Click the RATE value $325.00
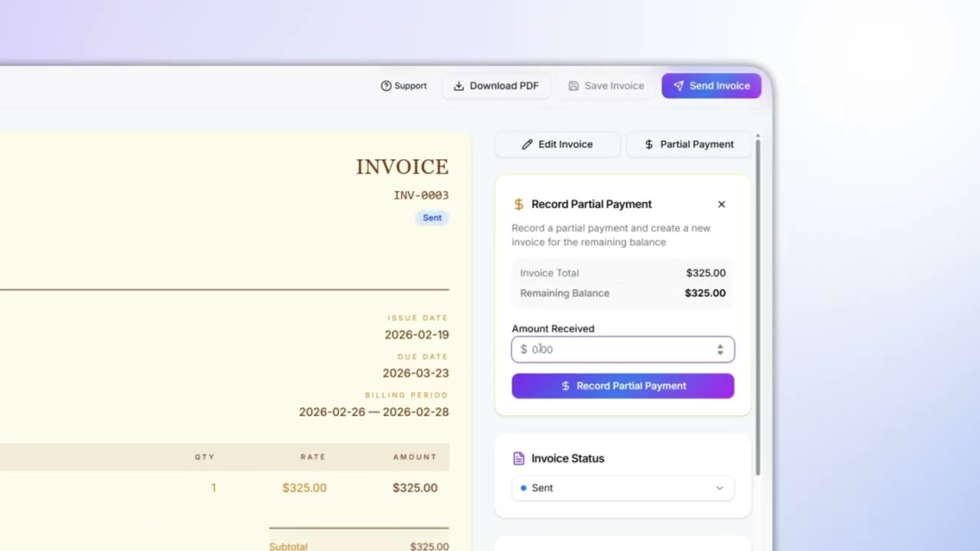The width and height of the screenshot is (980, 551). [305, 487]
